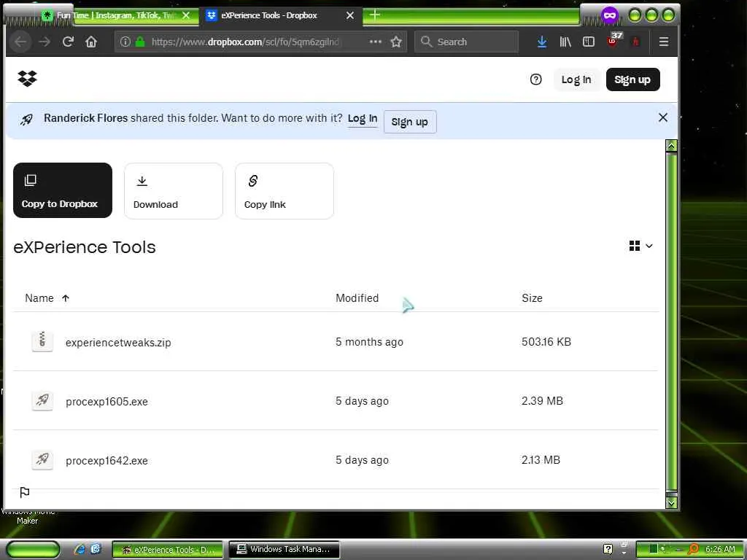
Task: Dismiss the shared folder banner
Action: (x=662, y=117)
